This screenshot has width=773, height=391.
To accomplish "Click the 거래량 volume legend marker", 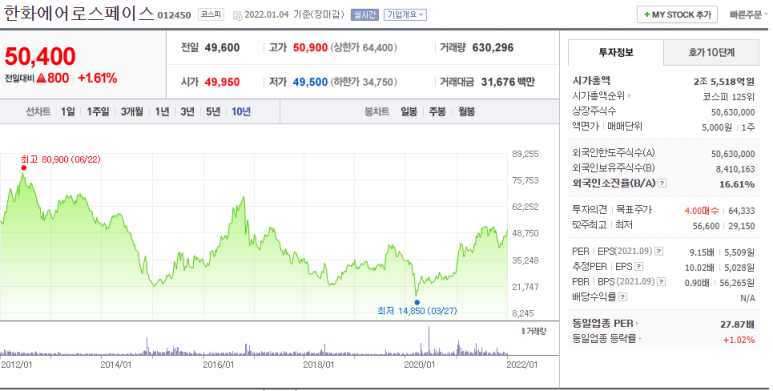I will click(523, 331).
